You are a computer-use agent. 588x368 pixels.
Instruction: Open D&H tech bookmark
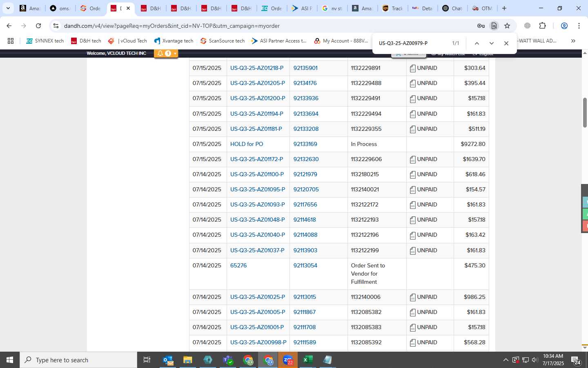pyautogui.click(x=86, y=41)
